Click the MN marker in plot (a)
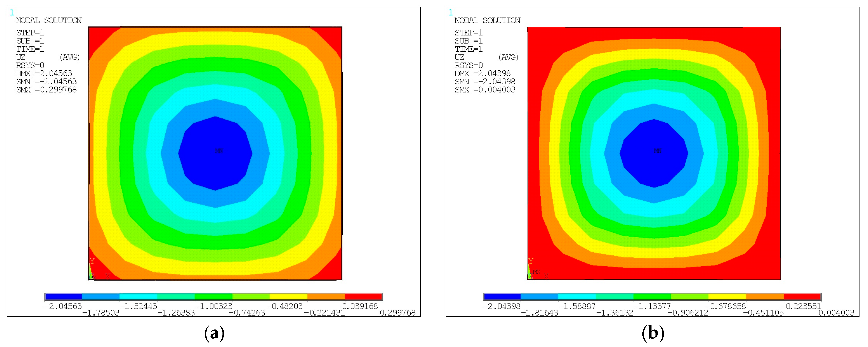This screenshot has width=868, height=347. click(x=219, y=151)
